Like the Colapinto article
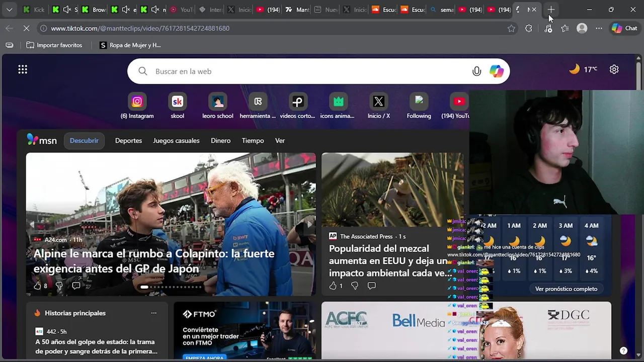The image size is (644, 362). click(x=37, y=286)
